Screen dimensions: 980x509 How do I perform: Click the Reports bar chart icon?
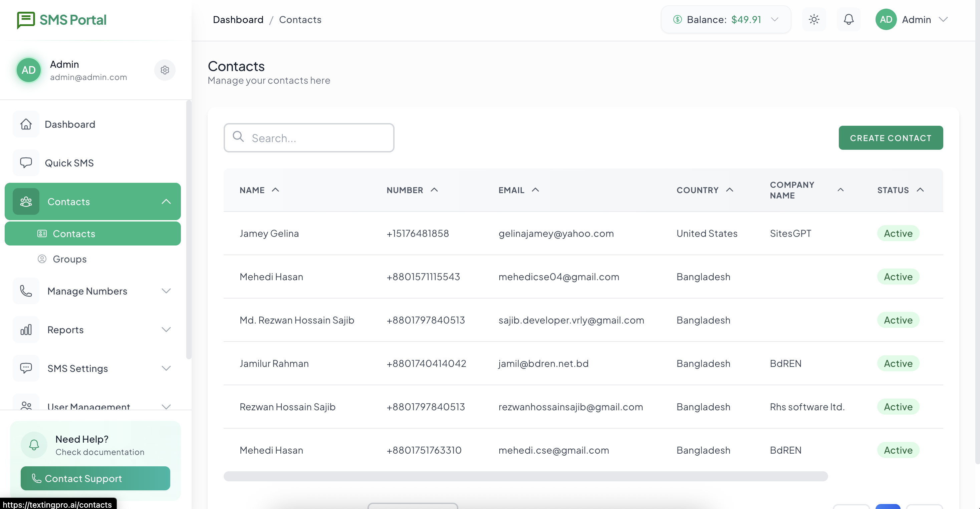[x=26, y=330]
